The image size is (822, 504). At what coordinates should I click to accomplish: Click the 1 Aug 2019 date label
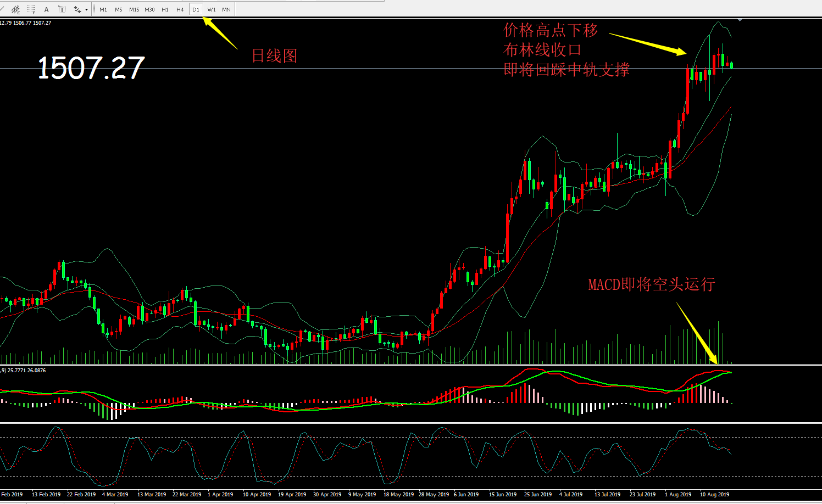click(678, 494)
